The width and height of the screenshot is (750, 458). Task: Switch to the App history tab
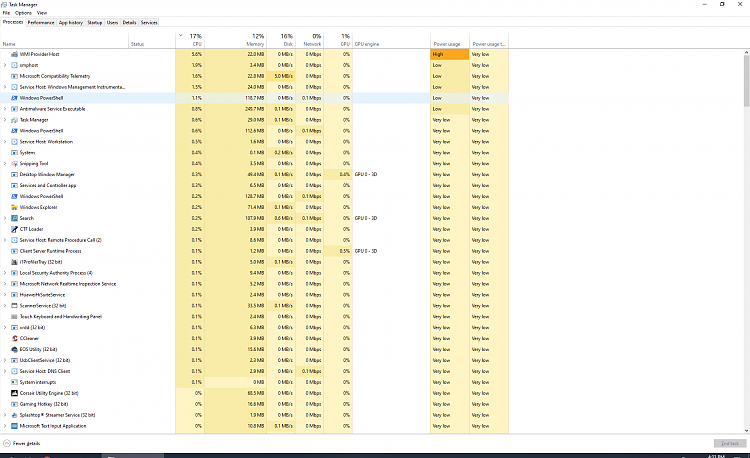click(x=70, y=22)
